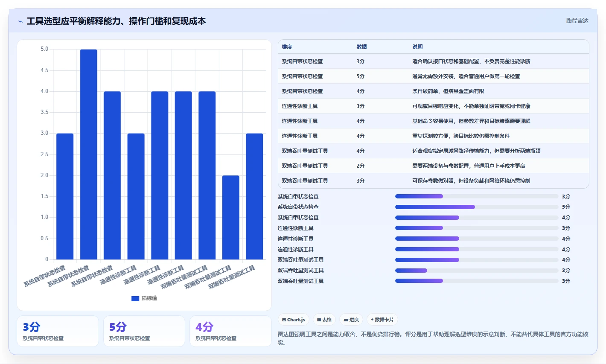606x364 pixels.
Task: Select the cell 适合观察指定局域网路径传输能力，但需要分析两端瓶颈
Action: click(476, 151)
